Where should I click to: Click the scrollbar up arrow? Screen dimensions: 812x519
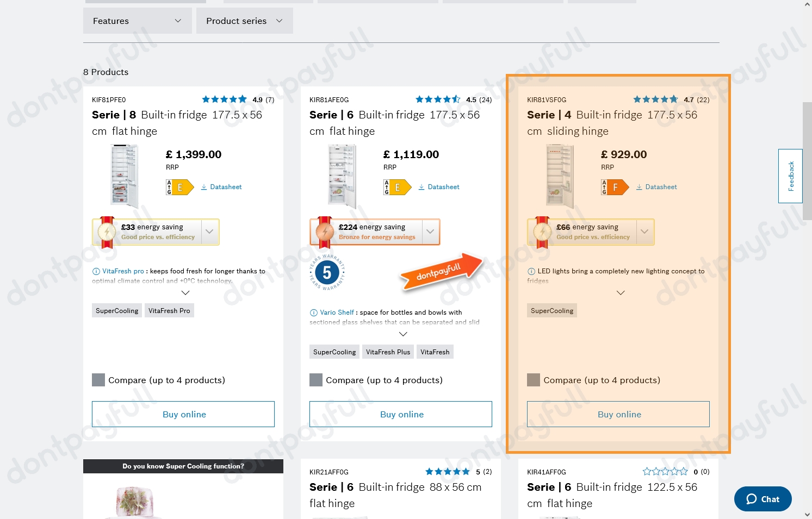pyautogui.click(x=807, y=4)
